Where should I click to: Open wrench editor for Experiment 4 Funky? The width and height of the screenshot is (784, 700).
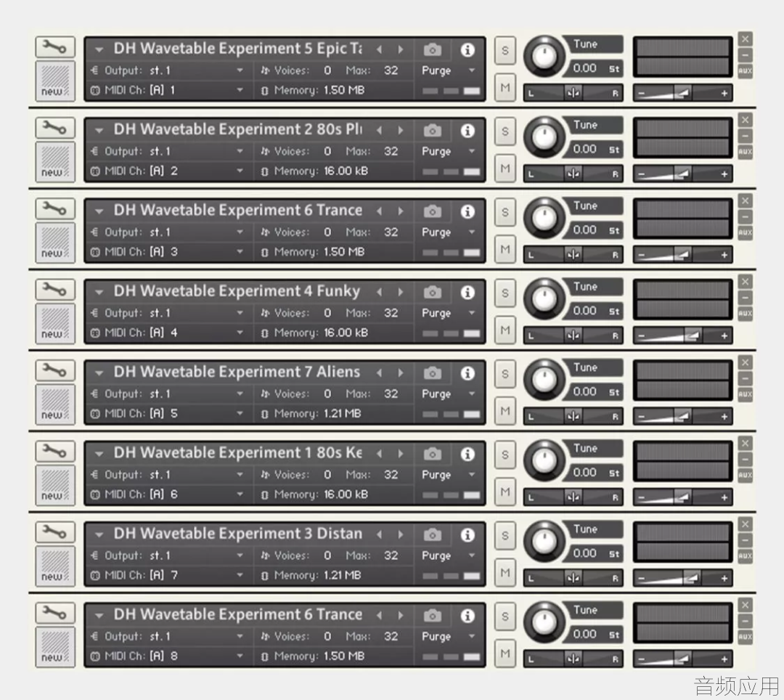pos(55,290)
